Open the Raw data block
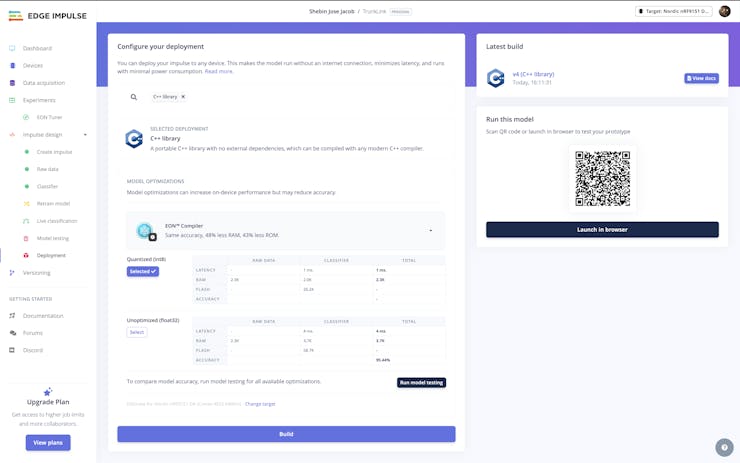 [x=48, y=169]
